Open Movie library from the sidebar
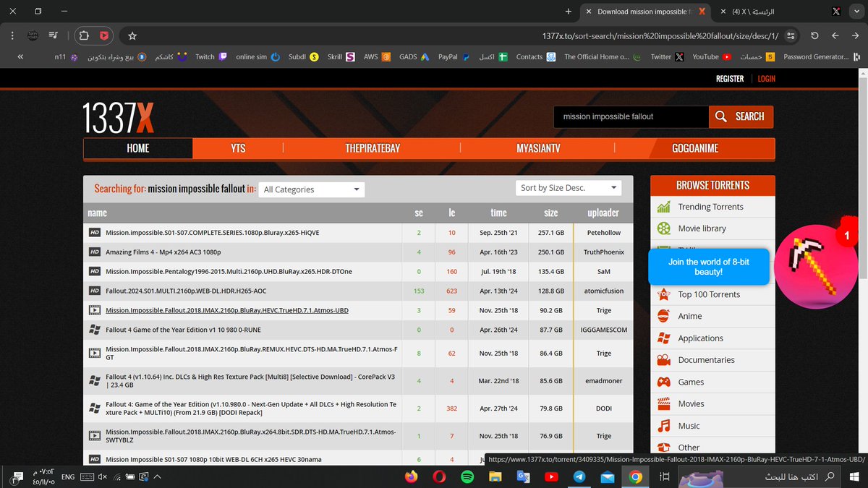868x488 pixels. pyautogui.click(x=702, y=228)
